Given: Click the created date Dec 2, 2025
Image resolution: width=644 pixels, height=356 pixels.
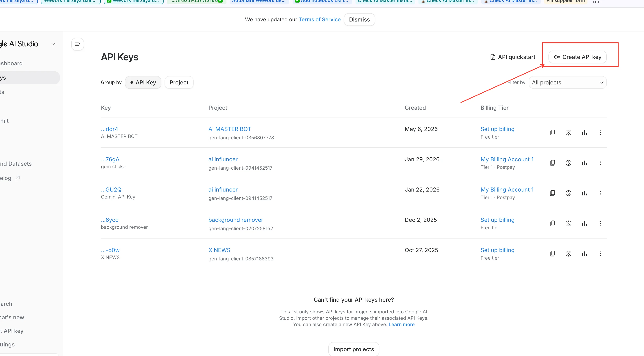Looking at the screenshot, I should pos(421,220).
